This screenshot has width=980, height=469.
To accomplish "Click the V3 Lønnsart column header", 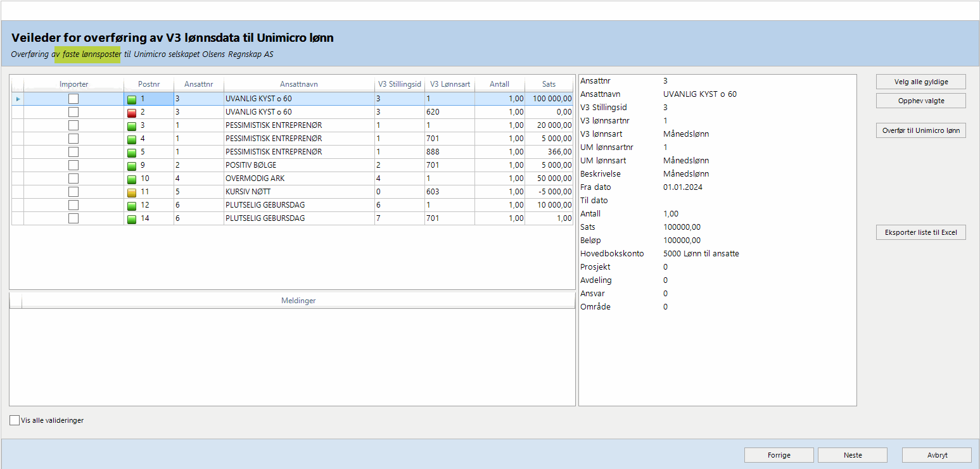I will coord(449,84).
